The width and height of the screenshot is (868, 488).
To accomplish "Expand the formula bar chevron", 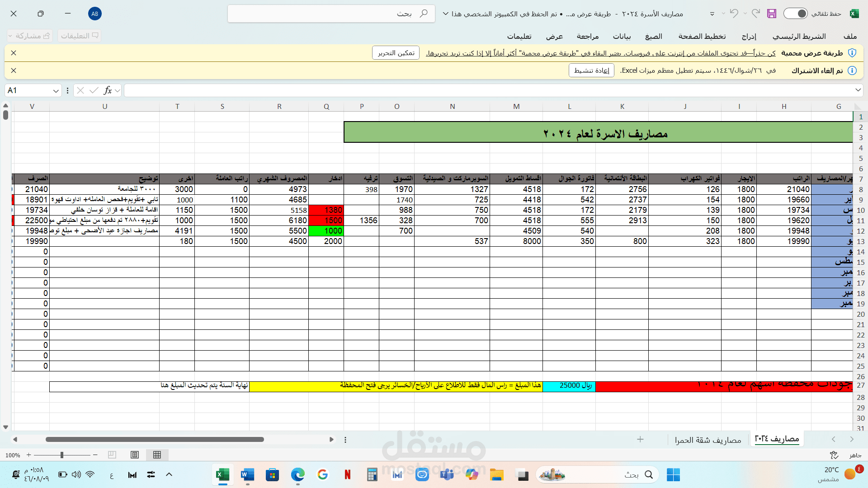I will click(x=858, y=90).
